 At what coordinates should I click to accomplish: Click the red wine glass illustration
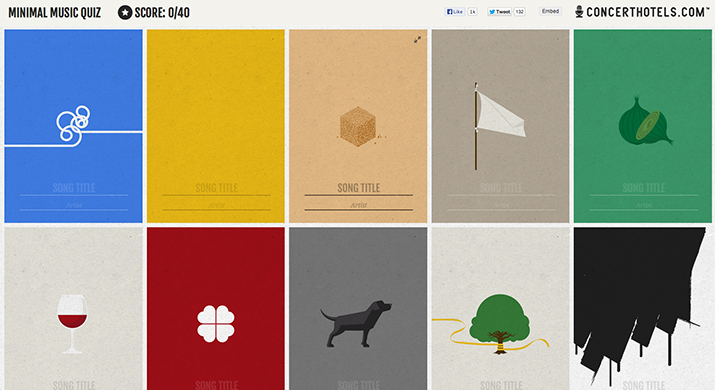coord(72,324)
